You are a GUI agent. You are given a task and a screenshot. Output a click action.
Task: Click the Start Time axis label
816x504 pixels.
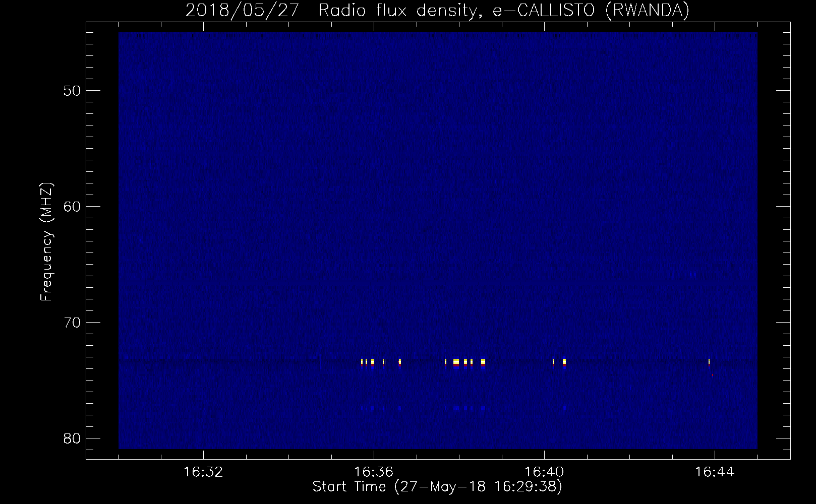(x=437, y=487)
